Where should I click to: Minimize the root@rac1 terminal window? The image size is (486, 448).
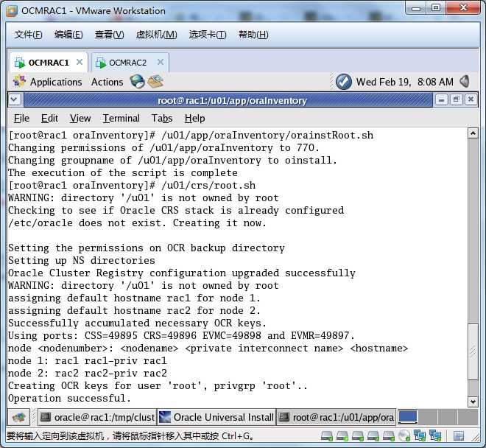441,100
